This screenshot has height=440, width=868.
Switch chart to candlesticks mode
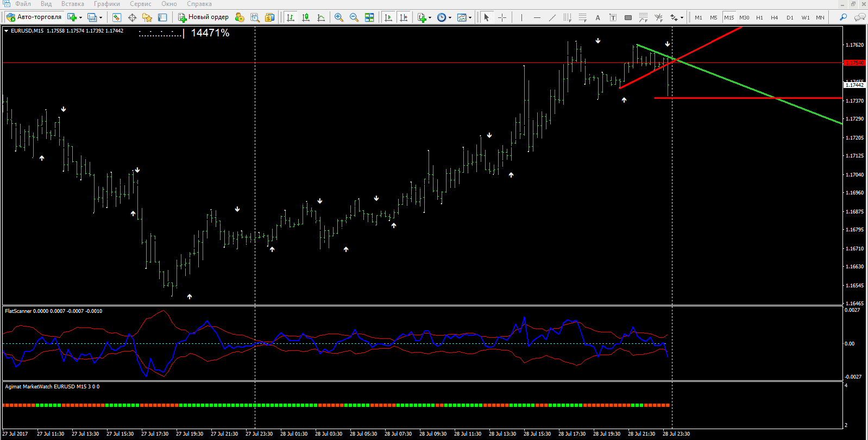pos(306,17)
